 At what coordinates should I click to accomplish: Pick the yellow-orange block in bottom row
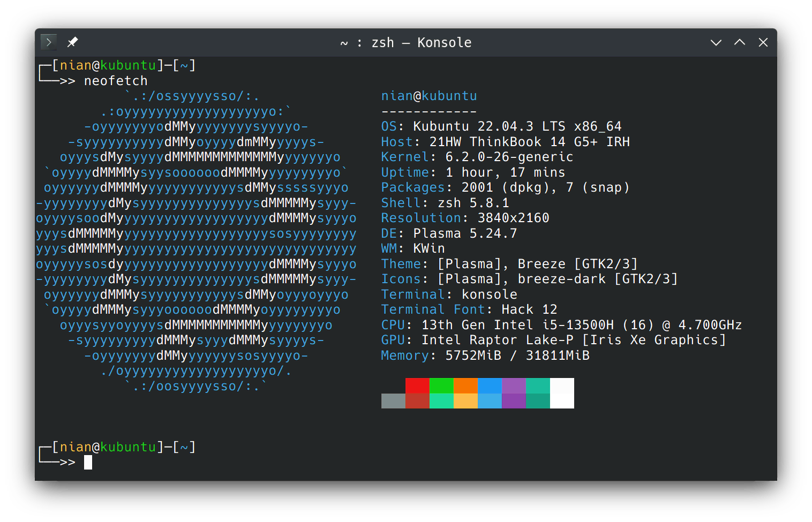465,401
